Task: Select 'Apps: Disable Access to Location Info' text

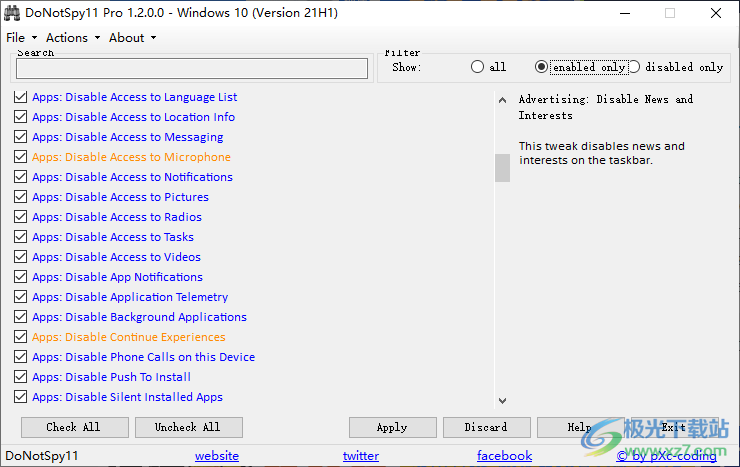Action: (133, 117)
